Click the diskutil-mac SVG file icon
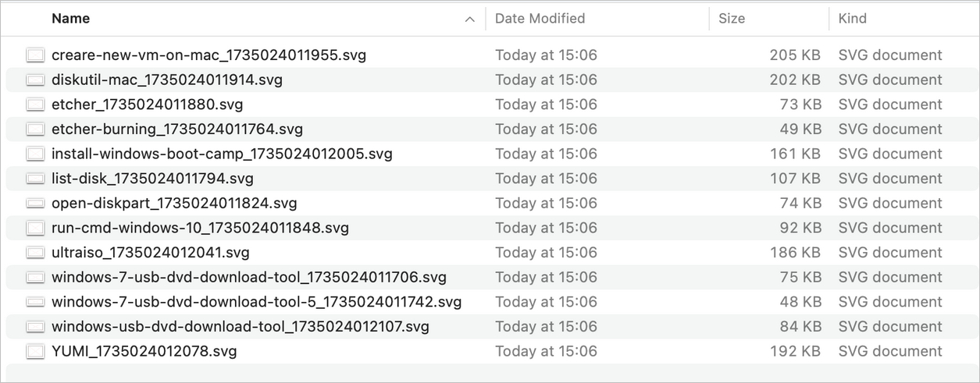980x383 pixels. click(x=35, y=80)
